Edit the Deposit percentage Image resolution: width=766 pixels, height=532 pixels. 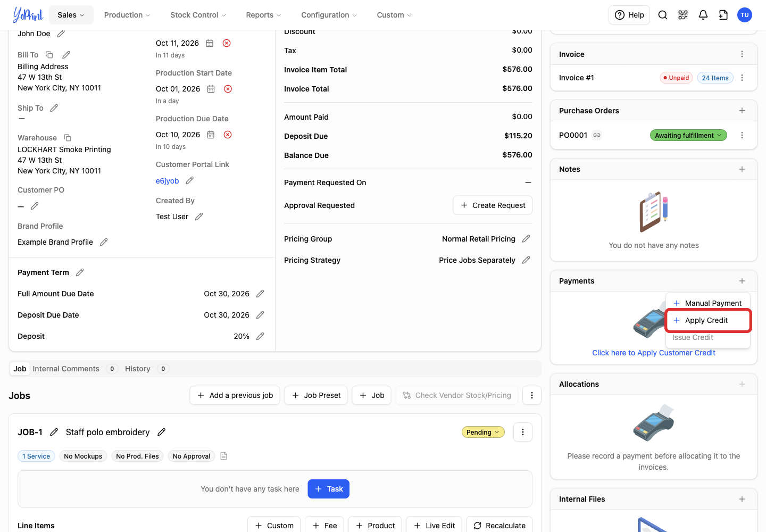tap(260, 336)
